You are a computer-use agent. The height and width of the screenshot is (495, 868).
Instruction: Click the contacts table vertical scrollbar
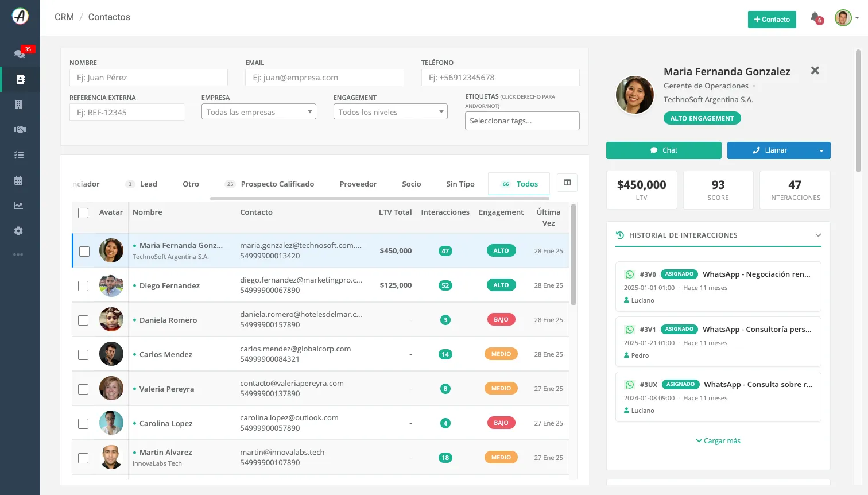573,254
